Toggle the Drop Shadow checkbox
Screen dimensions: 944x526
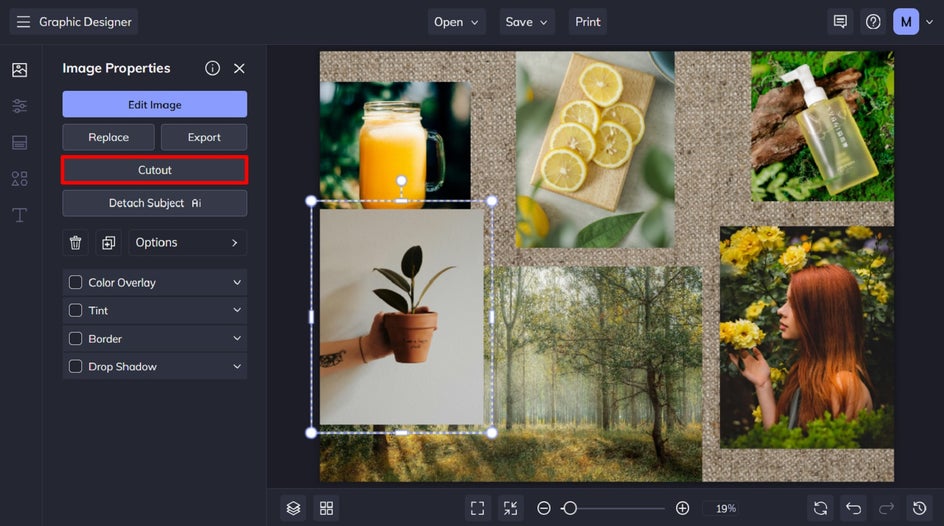[75, 367]
